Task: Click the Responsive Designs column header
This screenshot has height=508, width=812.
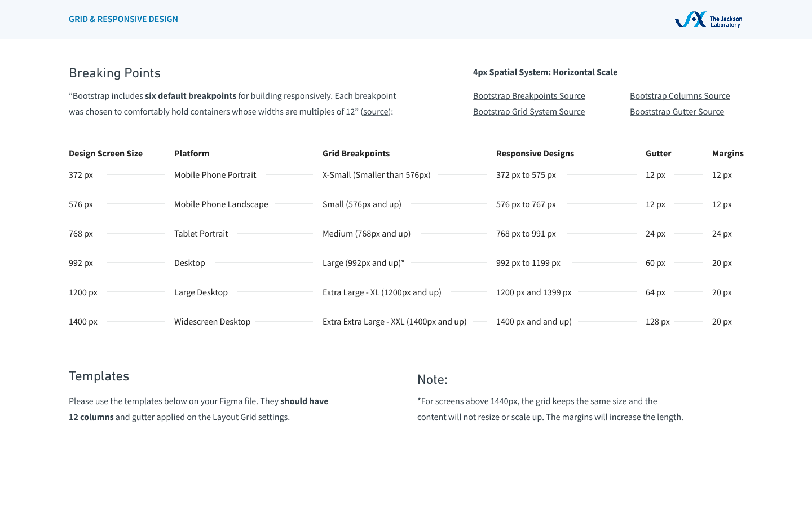Action: (535, 154)
